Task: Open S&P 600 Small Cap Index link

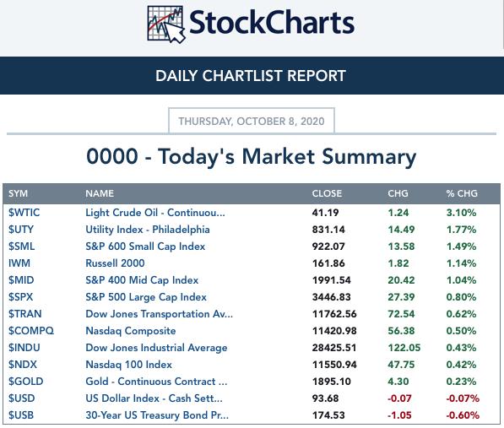Action: pyautogui.click(x=145, y=247)
